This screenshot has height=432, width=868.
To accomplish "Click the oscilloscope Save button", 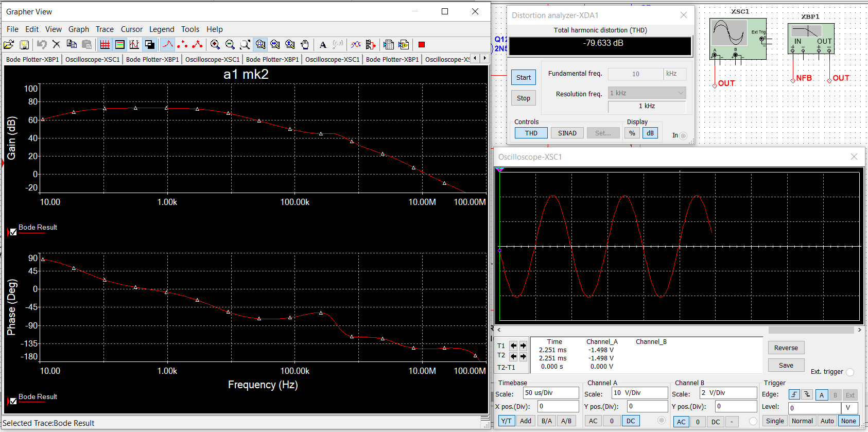I will 786,365.
